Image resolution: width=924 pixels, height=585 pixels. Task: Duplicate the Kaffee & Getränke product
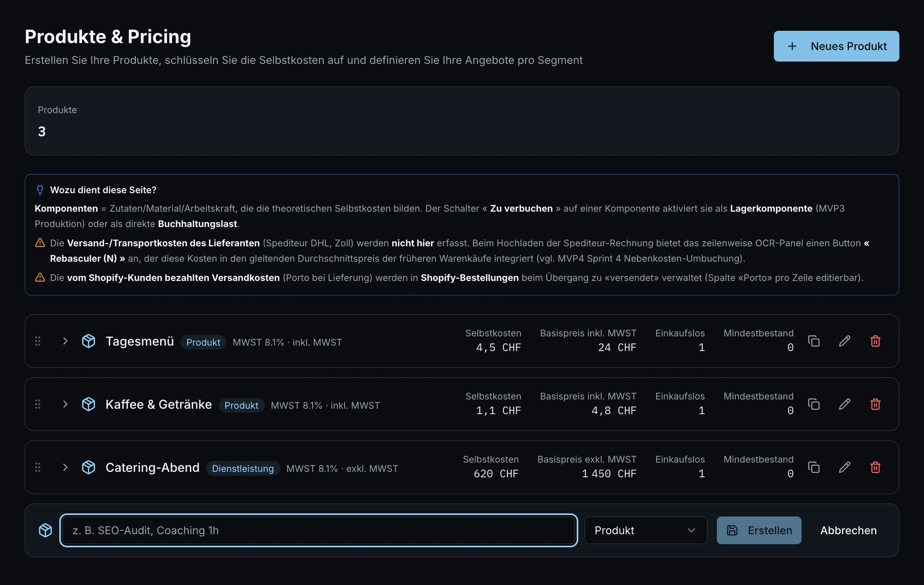814,404
